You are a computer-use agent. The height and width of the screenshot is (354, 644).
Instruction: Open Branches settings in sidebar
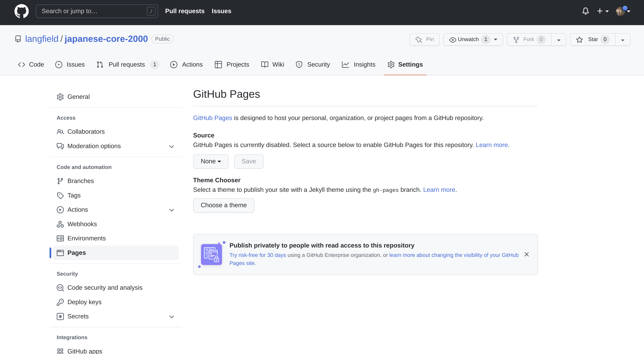pyautogui.click(x=116, y=181)
